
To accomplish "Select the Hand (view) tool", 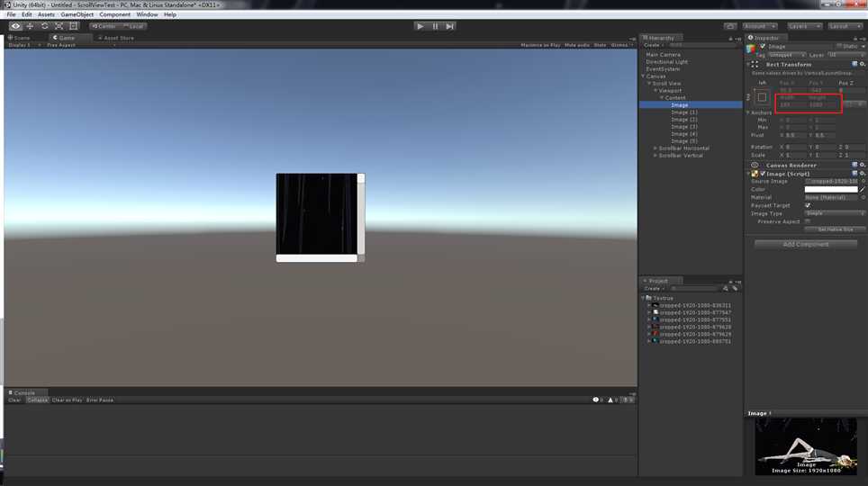I will [15, 26].
